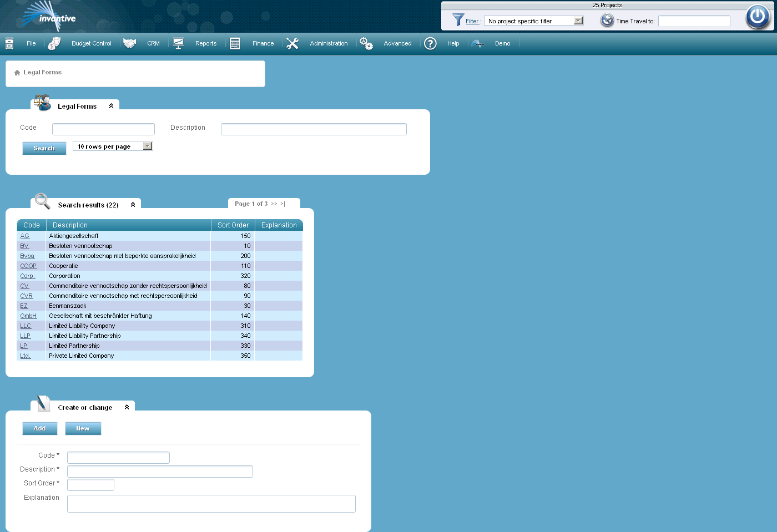Click the Help question mark icon
The image size is (777, 532).
pos(430,43)
